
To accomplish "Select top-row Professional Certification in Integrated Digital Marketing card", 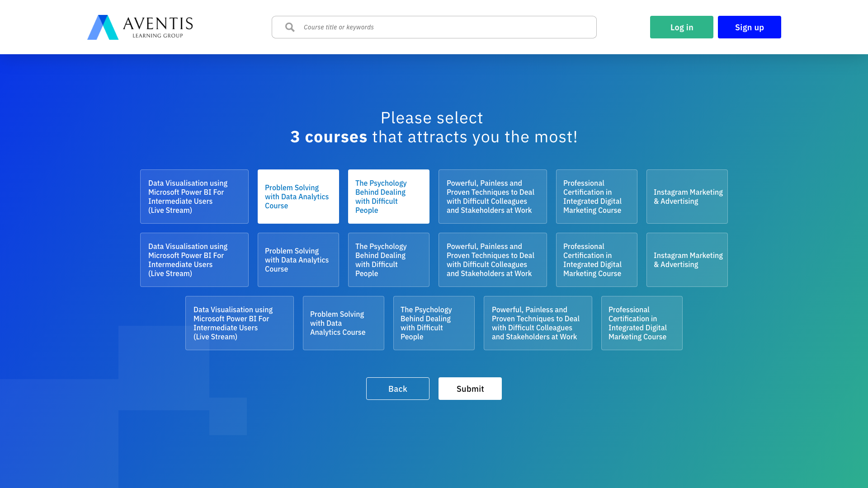I will (597, 197).
